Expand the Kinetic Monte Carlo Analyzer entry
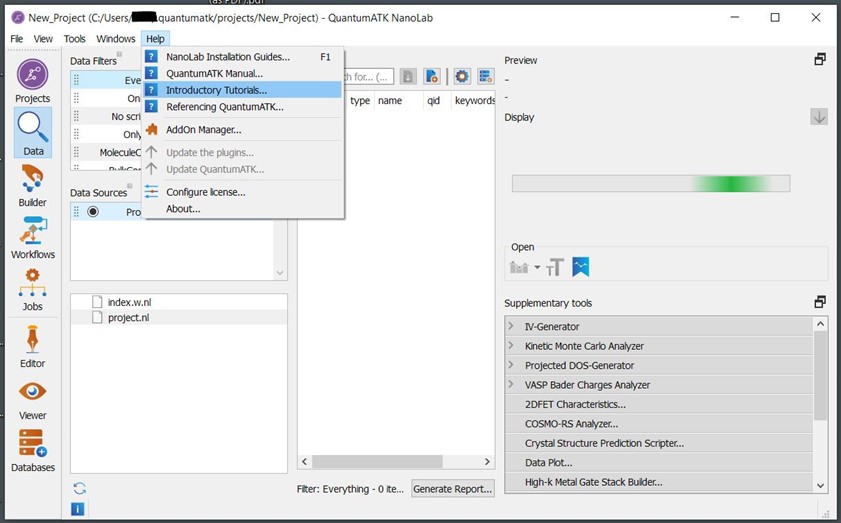This screenshot has height=523, width=841. pyautogui.click(x=511, y=345)
